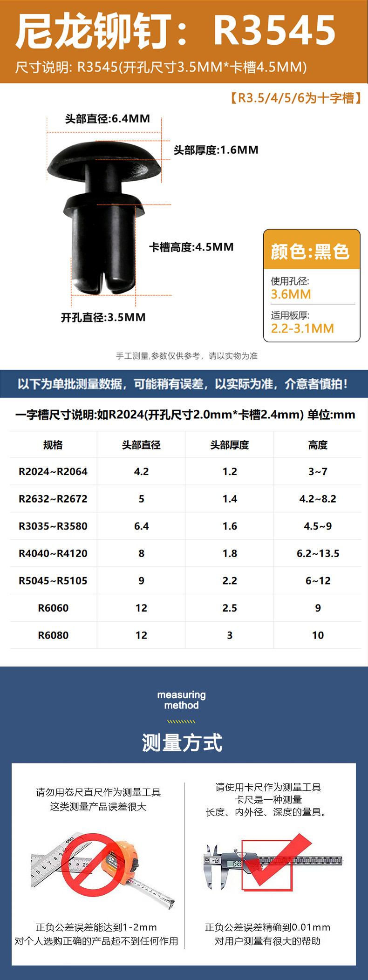Click the label "卡槽高度:4.5MM"
Viewport: 368px width, 980px height.
click(191, 247)
